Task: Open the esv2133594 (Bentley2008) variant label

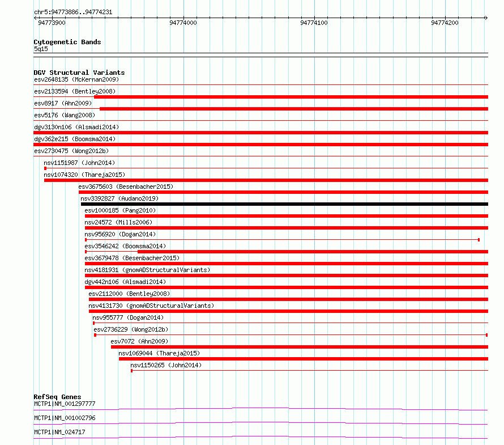Action: [x=75, y=91]
